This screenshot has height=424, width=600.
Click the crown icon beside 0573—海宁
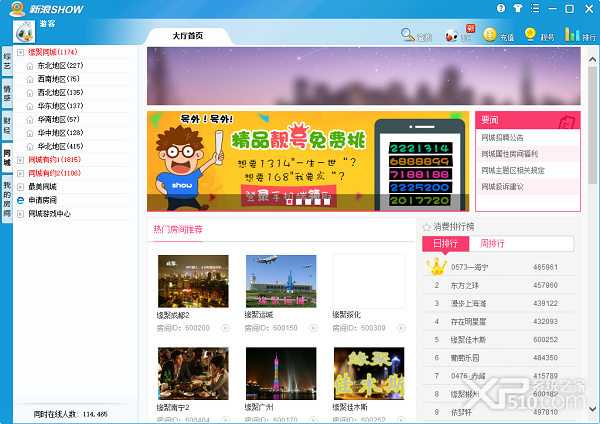[436, 266]
